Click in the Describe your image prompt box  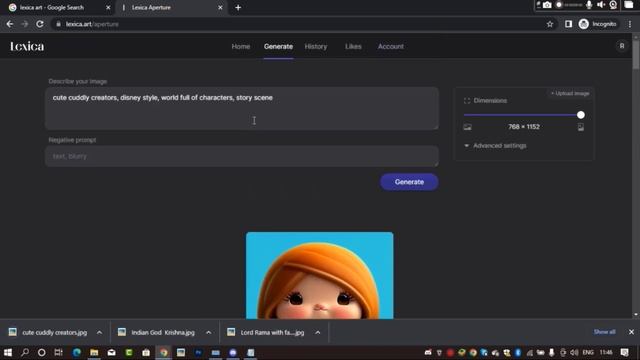(x=242, y=109)
